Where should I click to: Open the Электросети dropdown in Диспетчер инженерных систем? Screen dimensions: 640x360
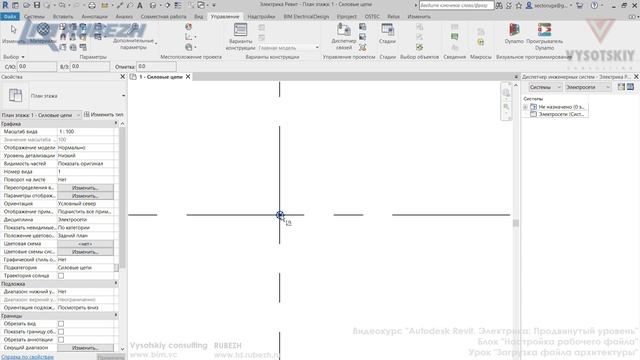(x=588, y=87)
